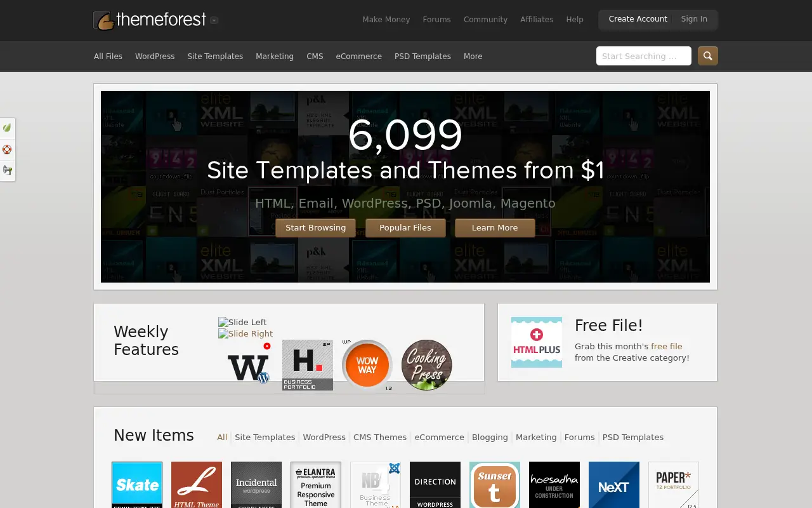Open the Marketing menu
The image size is (812, 508).
275,57
